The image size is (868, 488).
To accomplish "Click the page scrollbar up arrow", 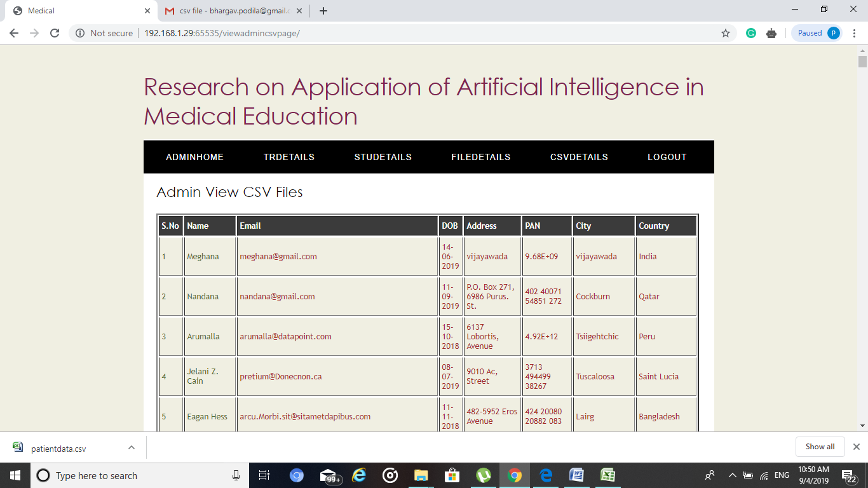I will pos(862,50).
